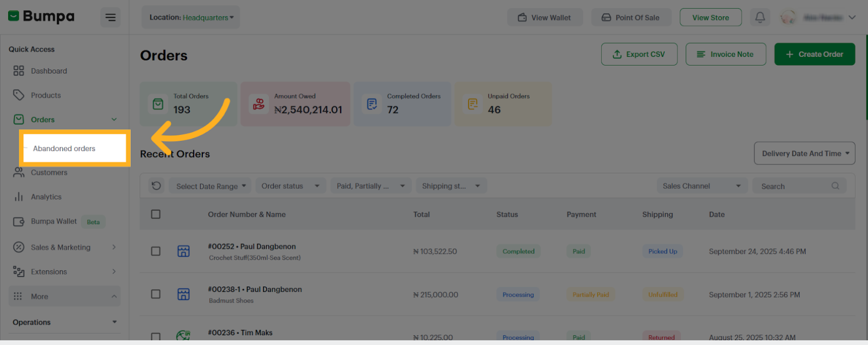Click into the orders Search field
The width and height of the screenshot is (868, 345).
pyautogui.click(x=799, y=186)
